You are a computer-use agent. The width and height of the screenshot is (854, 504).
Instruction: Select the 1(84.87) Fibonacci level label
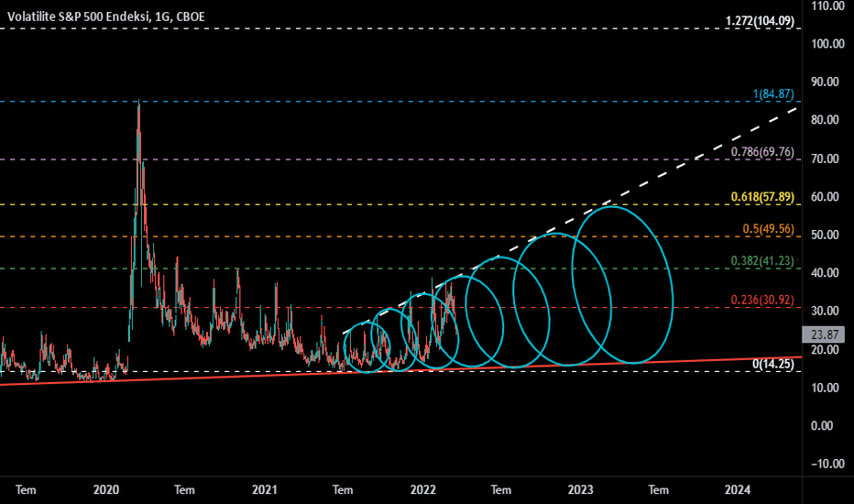[773, 93]
